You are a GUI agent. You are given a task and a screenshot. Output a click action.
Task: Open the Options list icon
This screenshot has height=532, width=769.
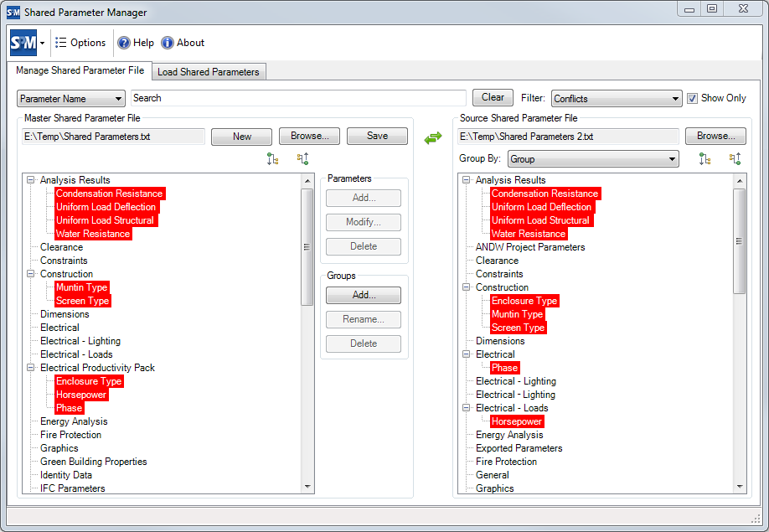click(60, 43)
